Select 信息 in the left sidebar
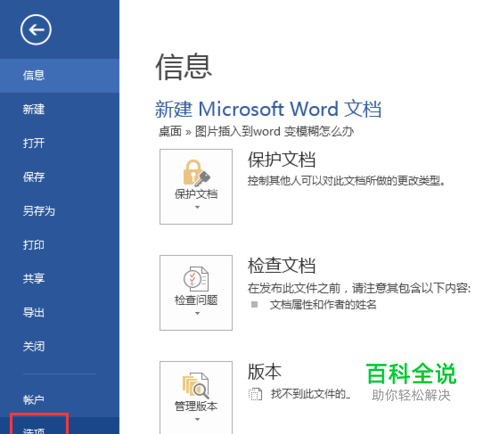The height and width of the screenshot is (434, 500). 59,76
